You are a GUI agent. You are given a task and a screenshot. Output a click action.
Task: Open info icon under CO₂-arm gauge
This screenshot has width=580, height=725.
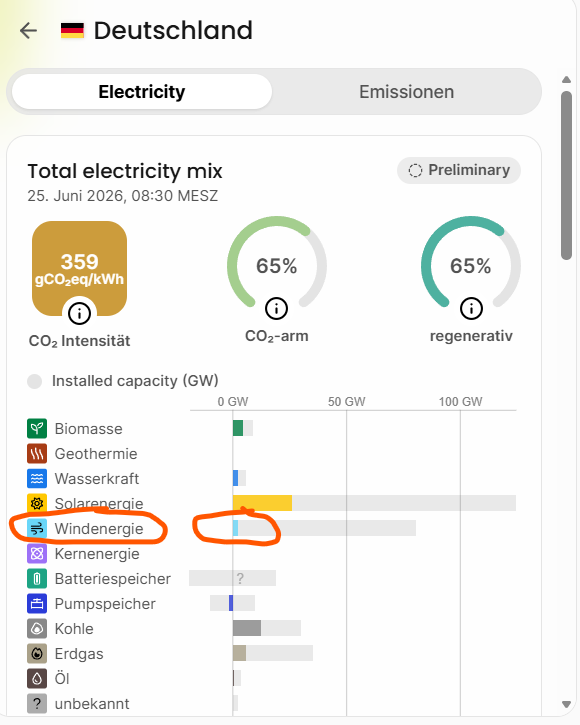point(277,308)
